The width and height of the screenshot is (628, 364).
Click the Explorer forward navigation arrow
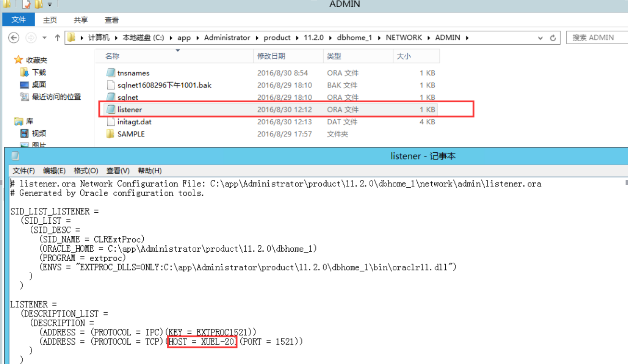pos(31,38)
